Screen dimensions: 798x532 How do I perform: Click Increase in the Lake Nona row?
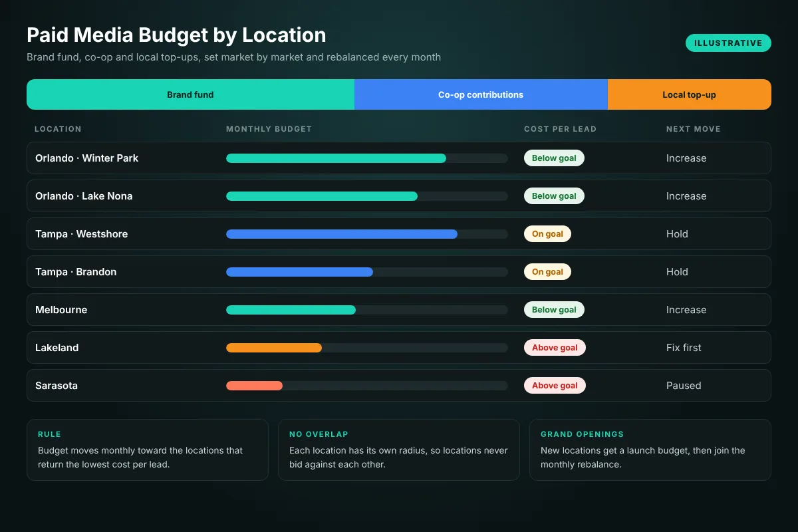coord(686,196)
